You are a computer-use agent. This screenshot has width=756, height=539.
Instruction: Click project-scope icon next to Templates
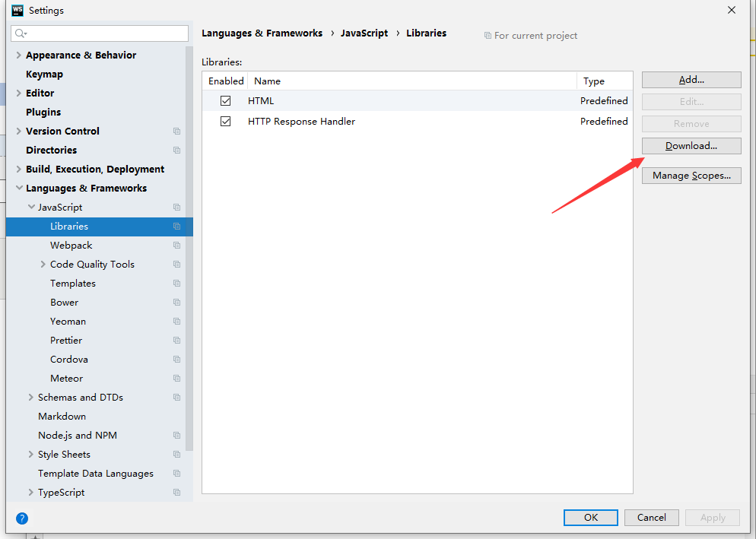point(177,284)
